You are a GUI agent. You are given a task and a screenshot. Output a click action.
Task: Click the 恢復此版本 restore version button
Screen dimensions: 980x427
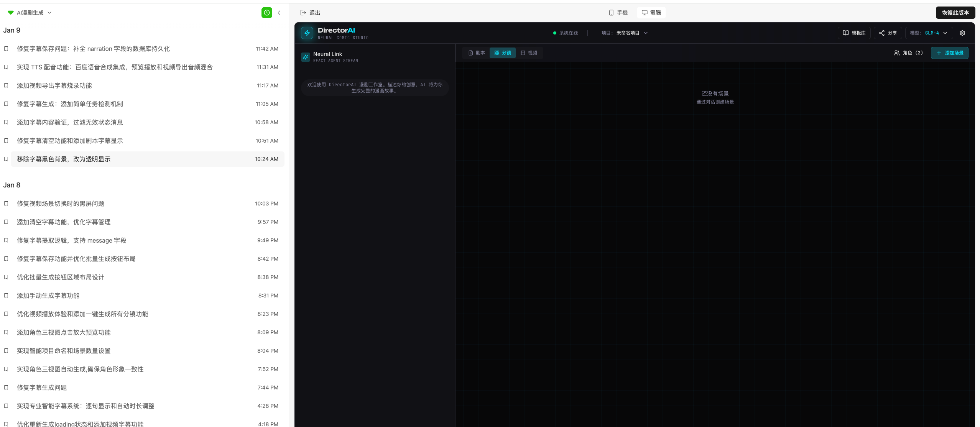pyautogui.click(x=955, y=13)
